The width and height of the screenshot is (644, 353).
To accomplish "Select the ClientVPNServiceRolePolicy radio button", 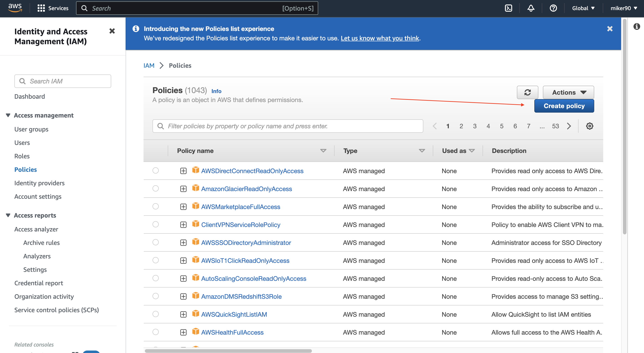I will (155, 224).
